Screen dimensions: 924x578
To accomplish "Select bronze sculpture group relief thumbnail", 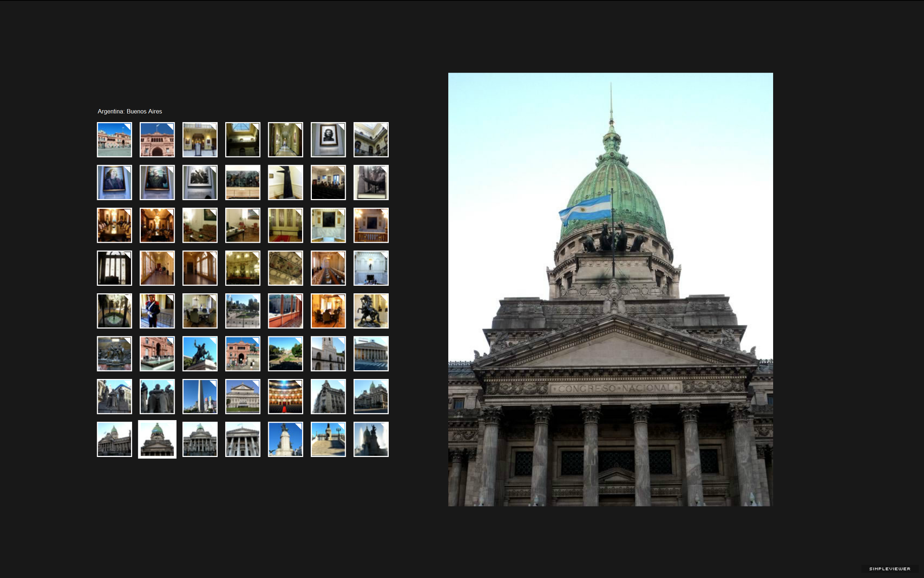I will click(114, 354).
